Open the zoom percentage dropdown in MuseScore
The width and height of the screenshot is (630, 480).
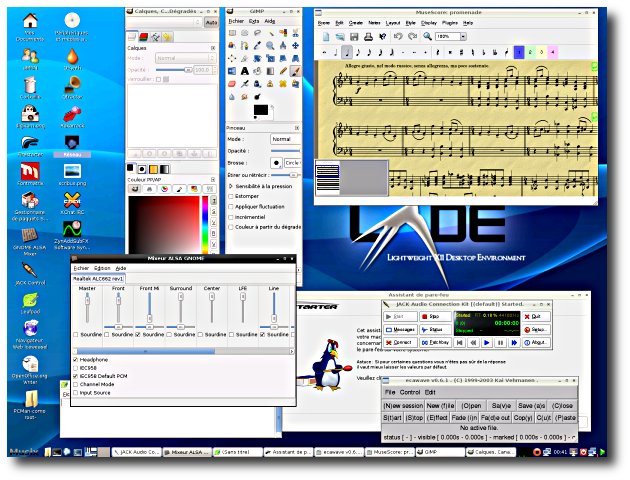tap(463, 37)
